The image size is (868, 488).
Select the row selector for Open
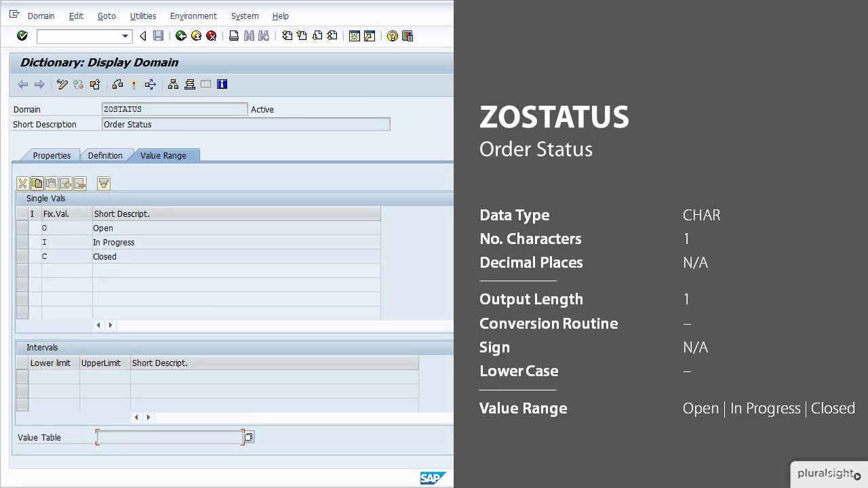pos(22,228)
